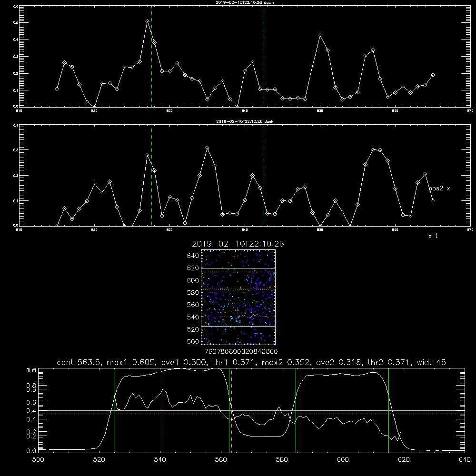476x476 pixels.
Task: Click the heatmap x-axis label string 760780800820840860
Action: 241,352
